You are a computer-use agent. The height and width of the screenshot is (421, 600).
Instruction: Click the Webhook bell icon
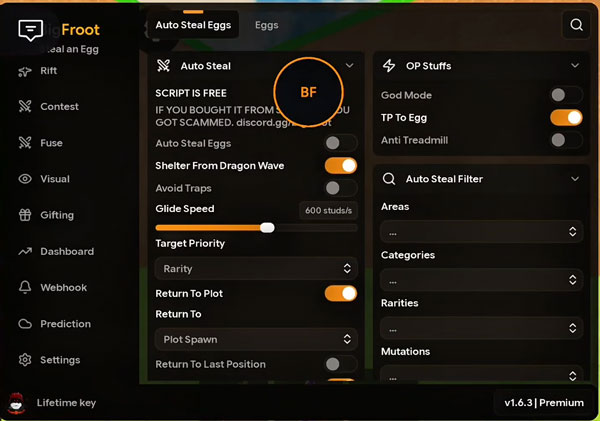(x=25, y=287)
